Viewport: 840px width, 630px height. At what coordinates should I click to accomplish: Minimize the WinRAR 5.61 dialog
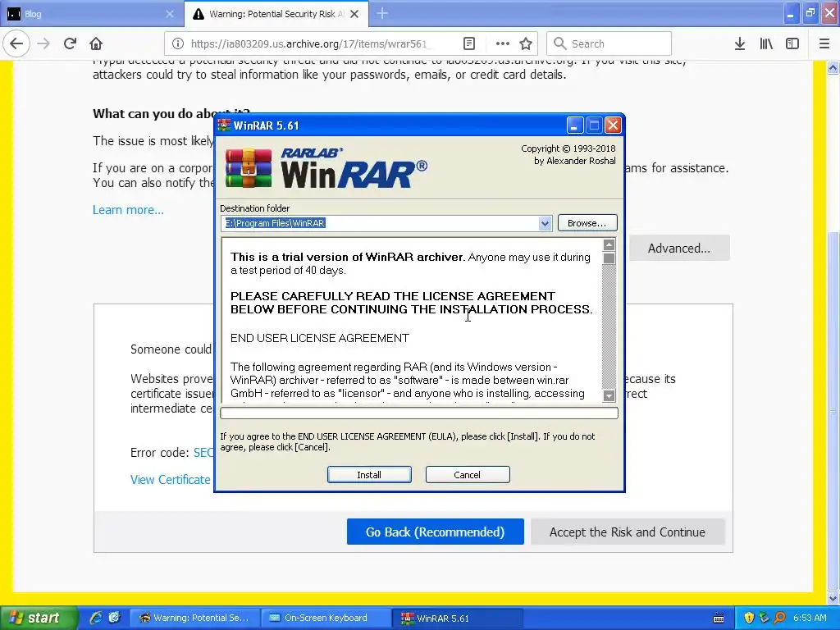point(574,126)
